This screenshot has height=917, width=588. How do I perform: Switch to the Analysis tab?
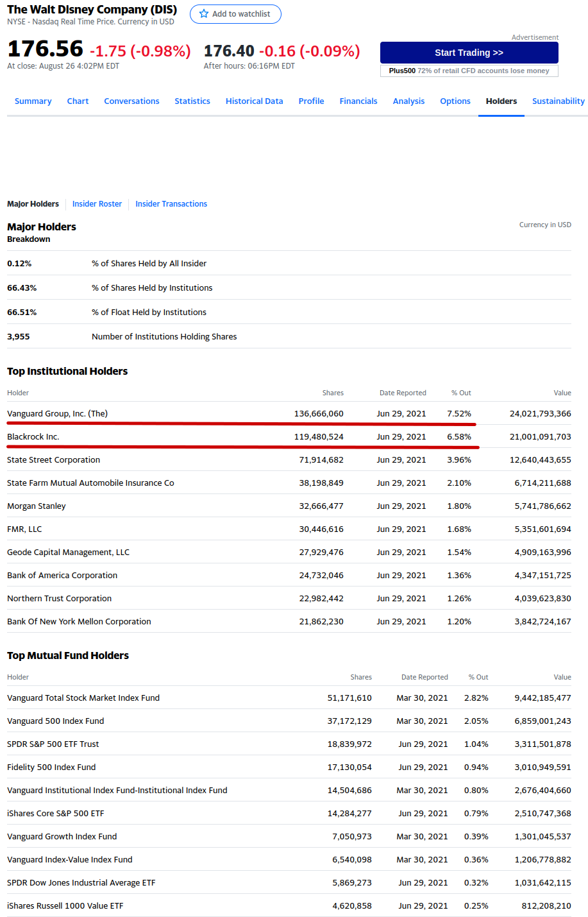pos(408,101)
